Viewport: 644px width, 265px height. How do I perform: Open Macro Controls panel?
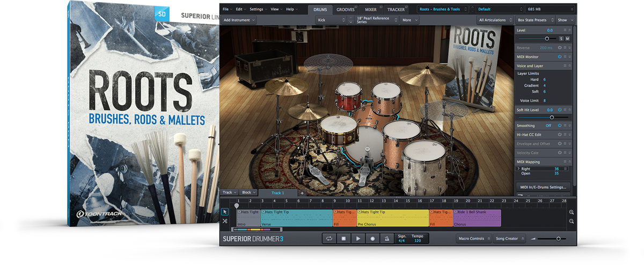click(x=474, y=238)
